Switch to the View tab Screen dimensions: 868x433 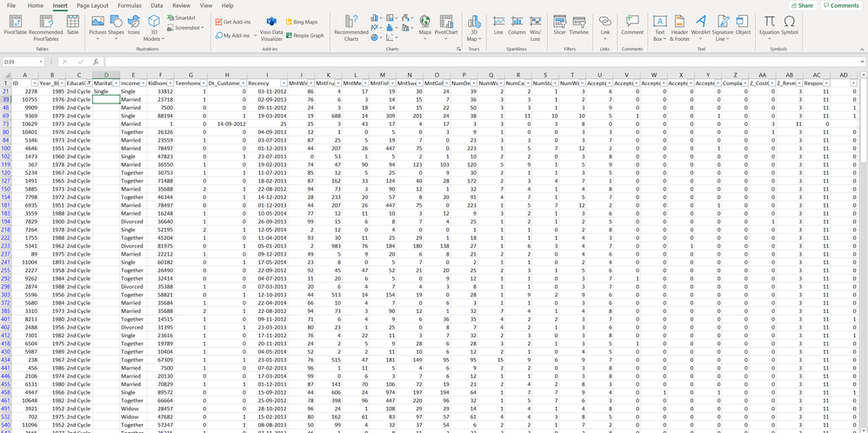coord(206,5)
